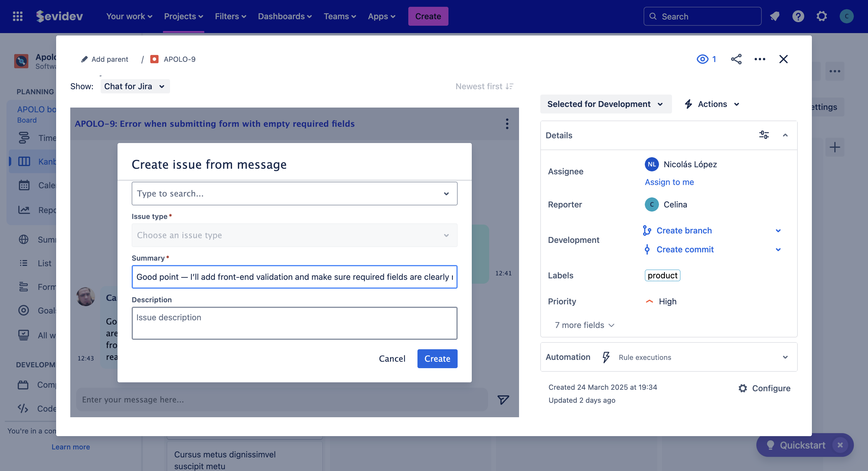Click the Add parent pencil icon
The image size is (868, 471).
point(84,59)
